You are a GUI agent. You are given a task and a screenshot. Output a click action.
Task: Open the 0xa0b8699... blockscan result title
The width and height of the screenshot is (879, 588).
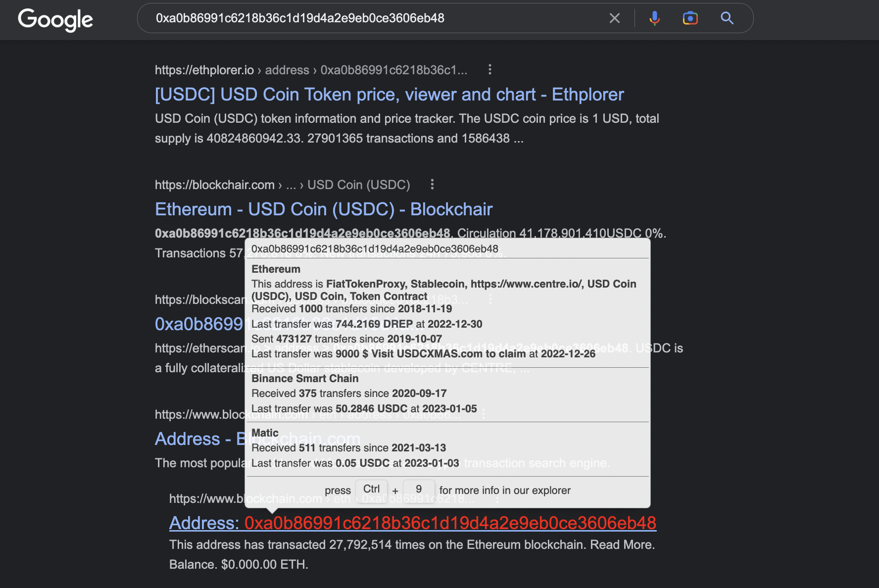[x=198, y=324]
